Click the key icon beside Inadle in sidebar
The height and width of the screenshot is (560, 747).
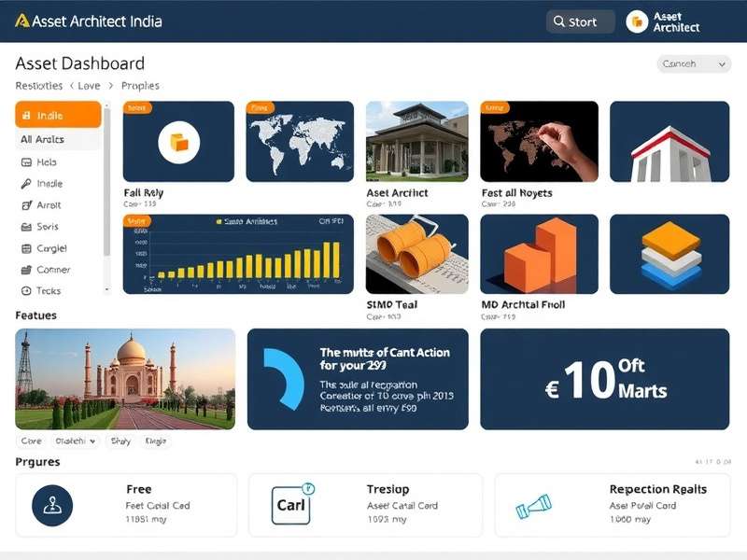click(25, 183)
